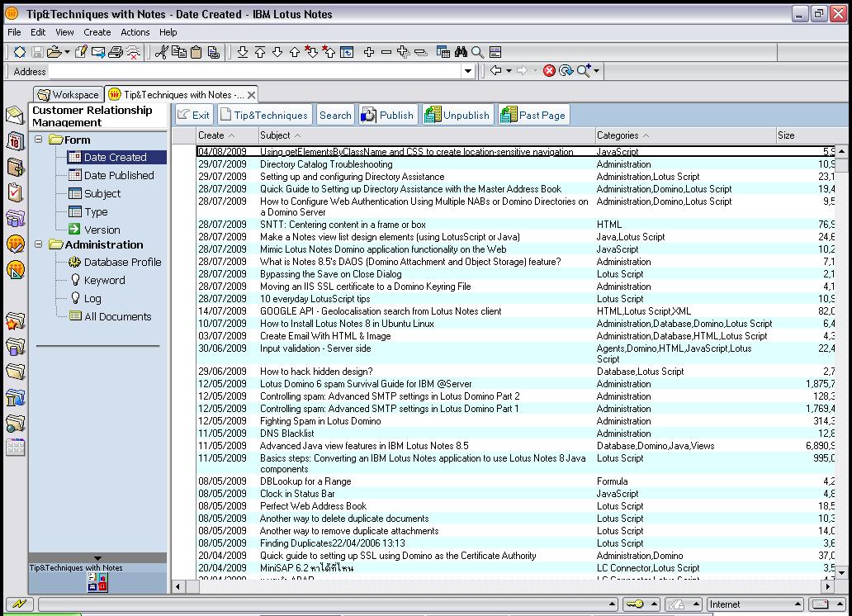Open the Print icon in toolbar
This screenshot has height=616, width=852.
(x=116, y=52)
